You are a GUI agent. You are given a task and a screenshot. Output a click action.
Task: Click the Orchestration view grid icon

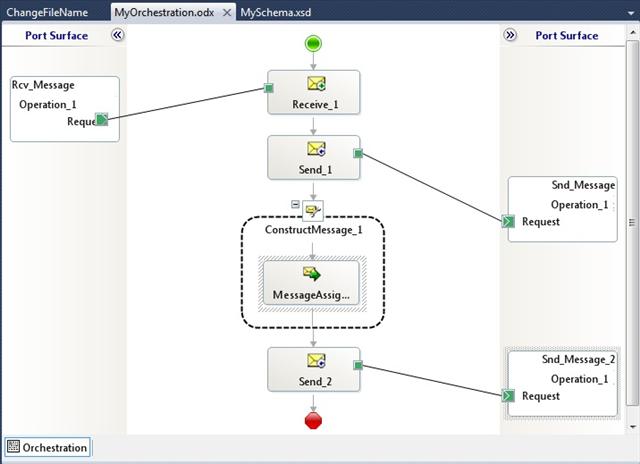coord(13,446)
